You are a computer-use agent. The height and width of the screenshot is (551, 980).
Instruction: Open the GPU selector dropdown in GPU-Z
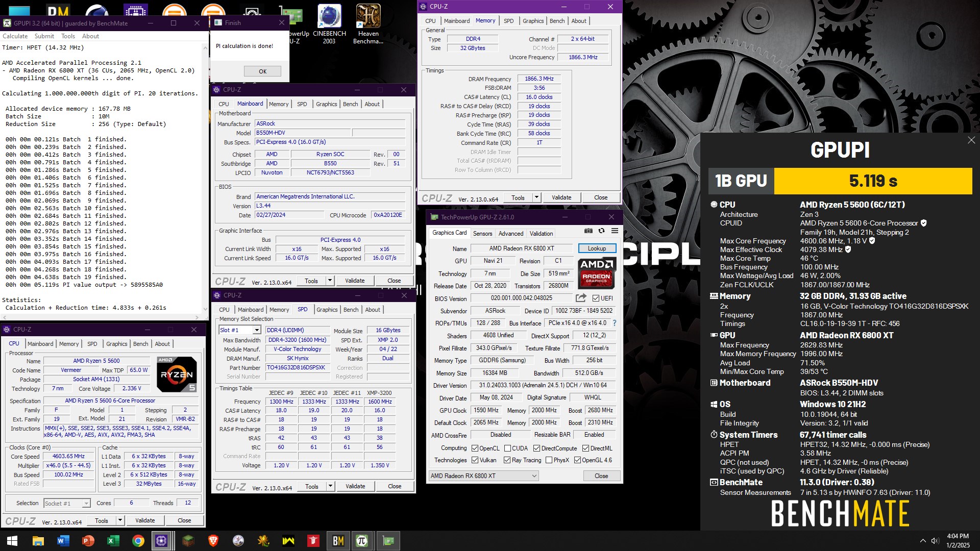[483, 476]
